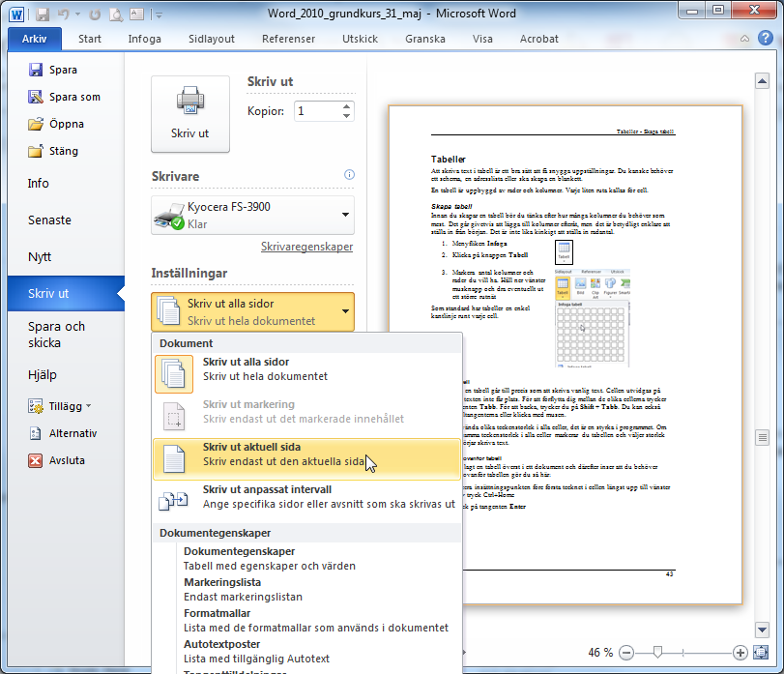Click the Kopior number field
784x674 pixels.
316,111
